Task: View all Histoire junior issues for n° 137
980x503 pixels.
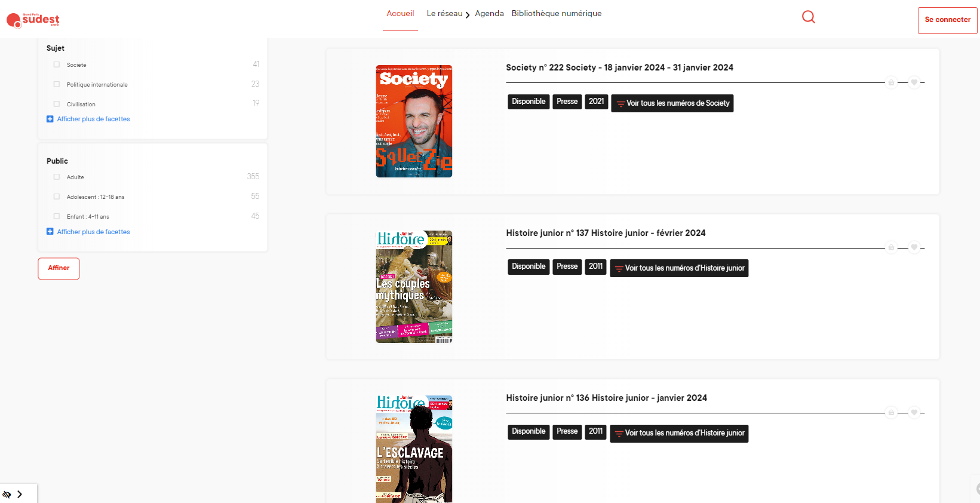Action: coord(679,268)
